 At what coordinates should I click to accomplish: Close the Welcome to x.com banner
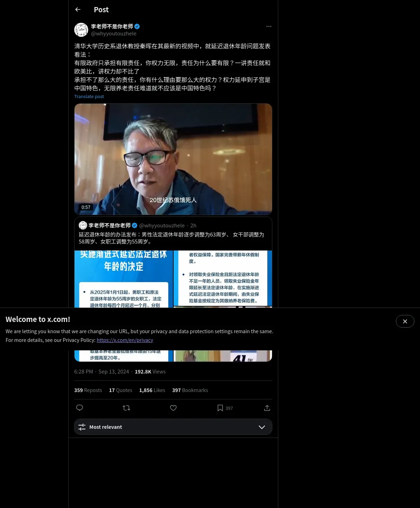point(405,321)
